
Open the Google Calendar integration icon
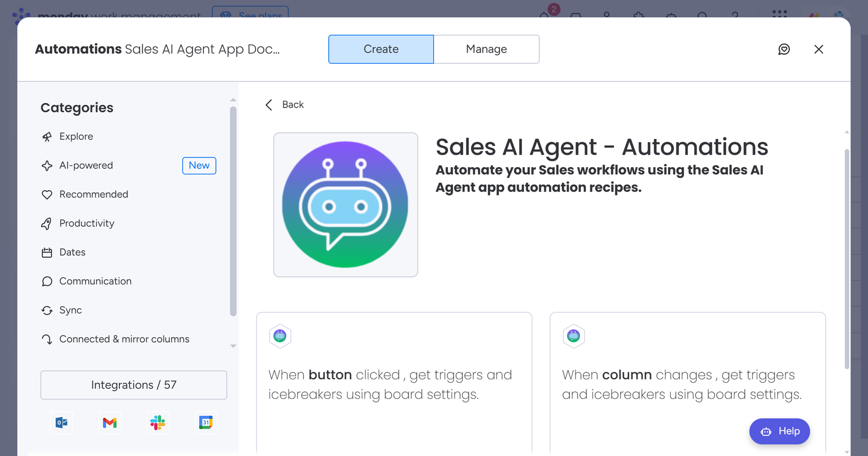pyautogui.click(x=206, y=422)
